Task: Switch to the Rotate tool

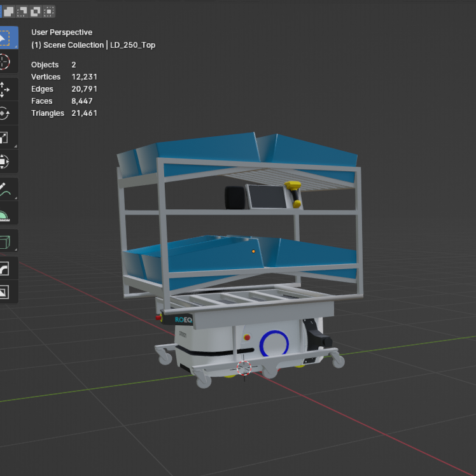Action: 4,113
